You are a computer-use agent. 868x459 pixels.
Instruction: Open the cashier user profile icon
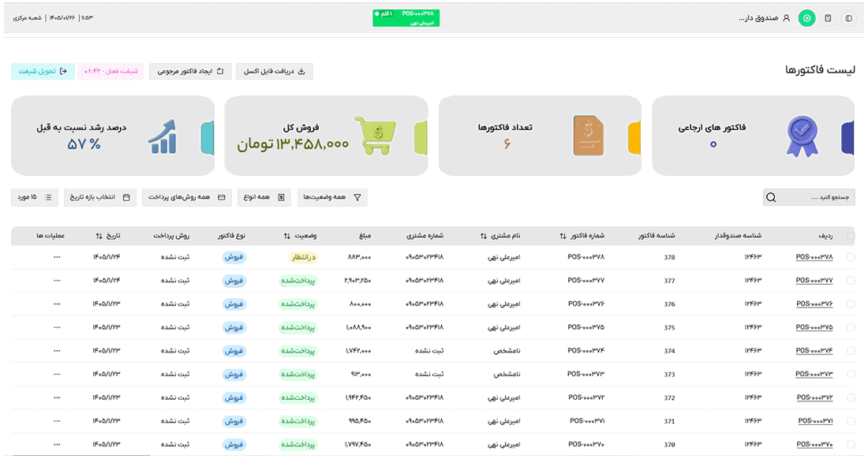tap(786, 18)
